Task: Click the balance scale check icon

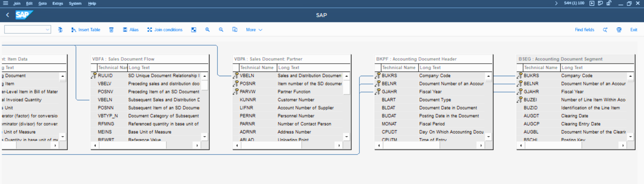Action: [x=60, y=30]
